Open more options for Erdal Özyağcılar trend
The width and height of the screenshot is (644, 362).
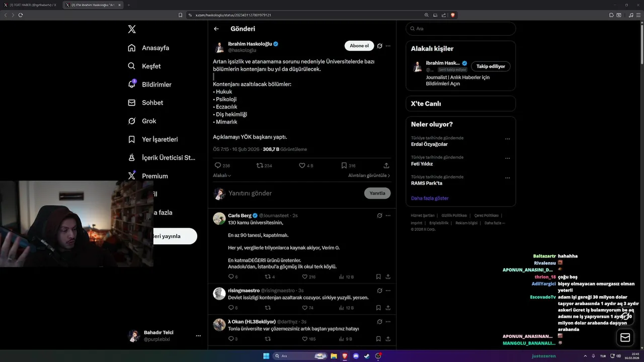click(507, 139)
